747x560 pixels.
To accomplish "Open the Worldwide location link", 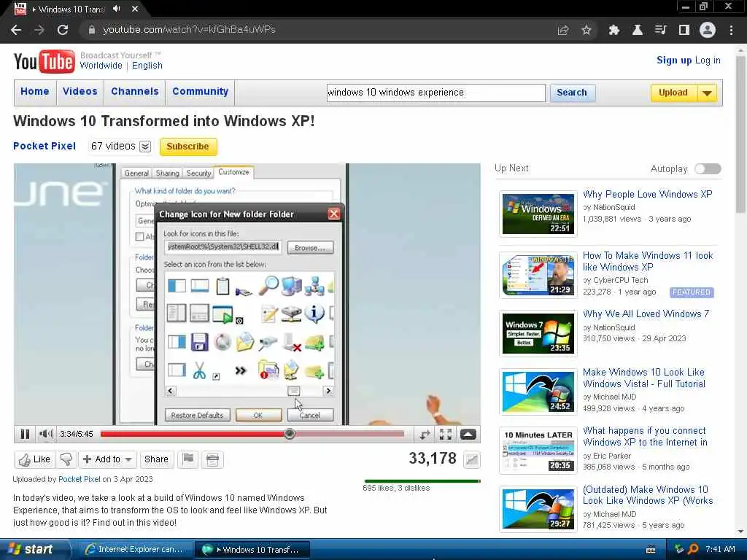I will click(x=101, y=66).
